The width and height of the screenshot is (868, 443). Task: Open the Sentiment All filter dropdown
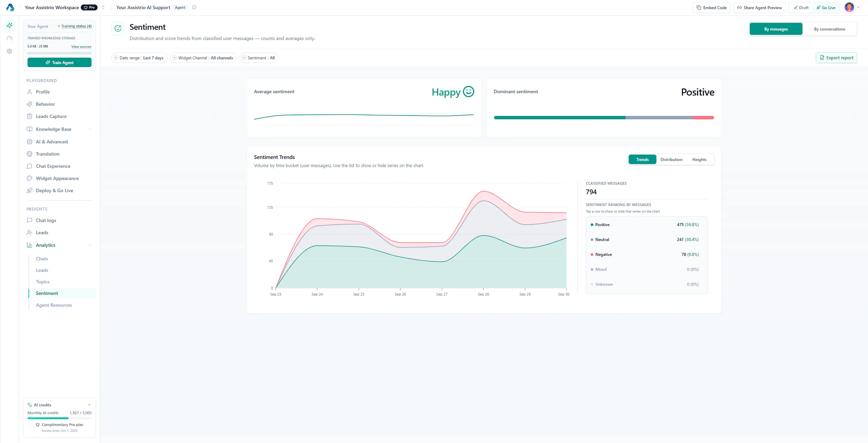coord(259,58)
